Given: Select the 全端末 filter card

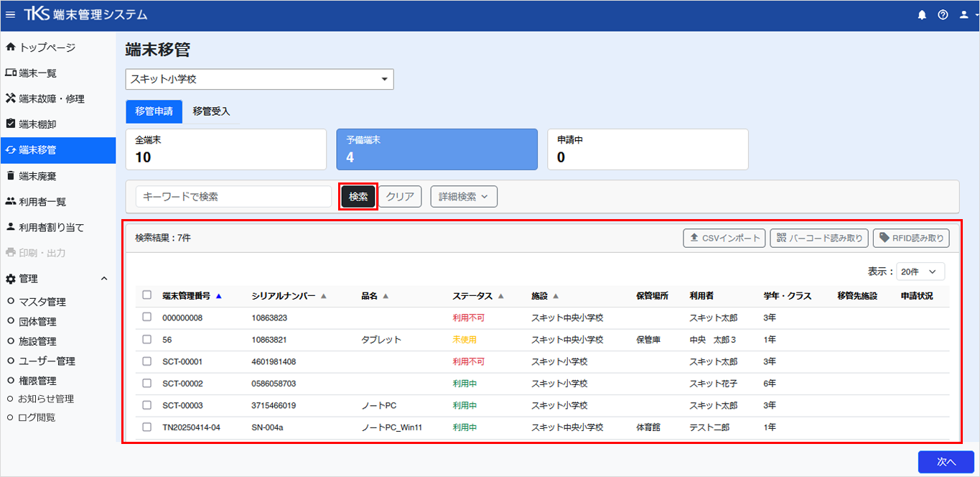Looking at the screenshot, I should point(226,149).
